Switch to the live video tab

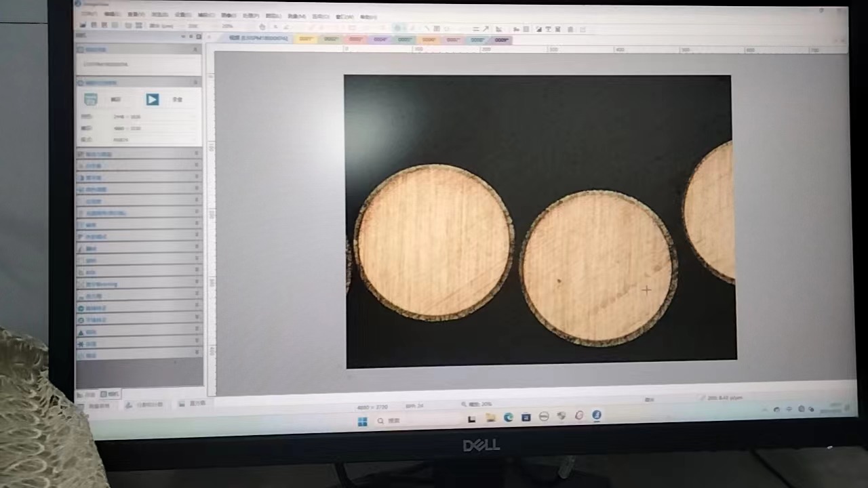[x=258, y=39]
